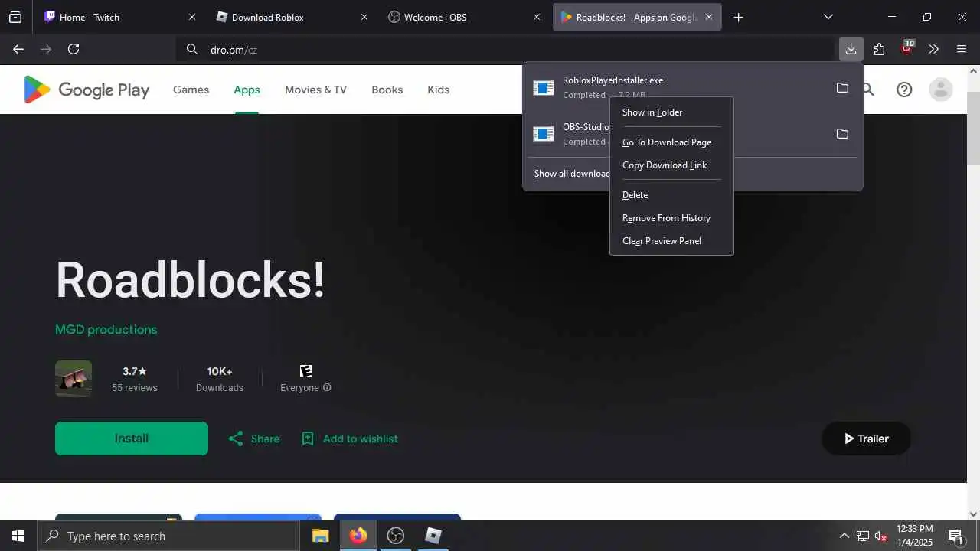980x551 pixels.
Task: Open the taskbar clock and date
Action: [x=915, y=536]
